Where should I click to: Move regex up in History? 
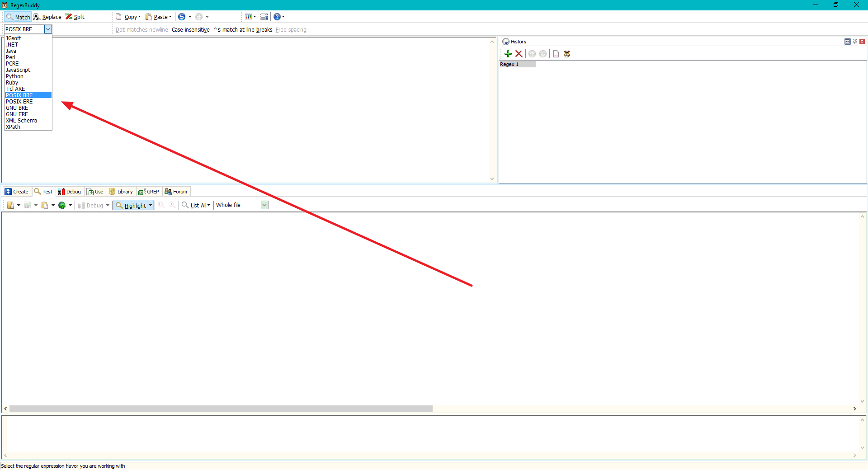[532, 54]
